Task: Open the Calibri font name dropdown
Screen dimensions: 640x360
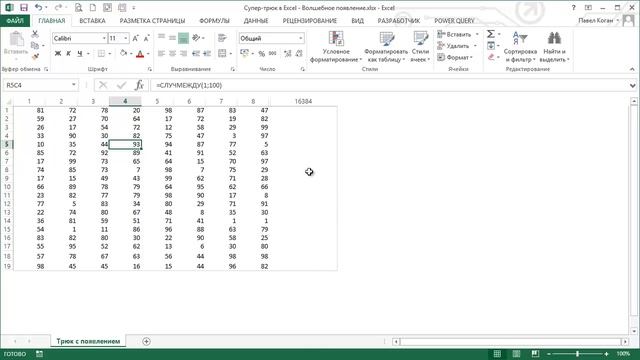Action: pos(104,38)
